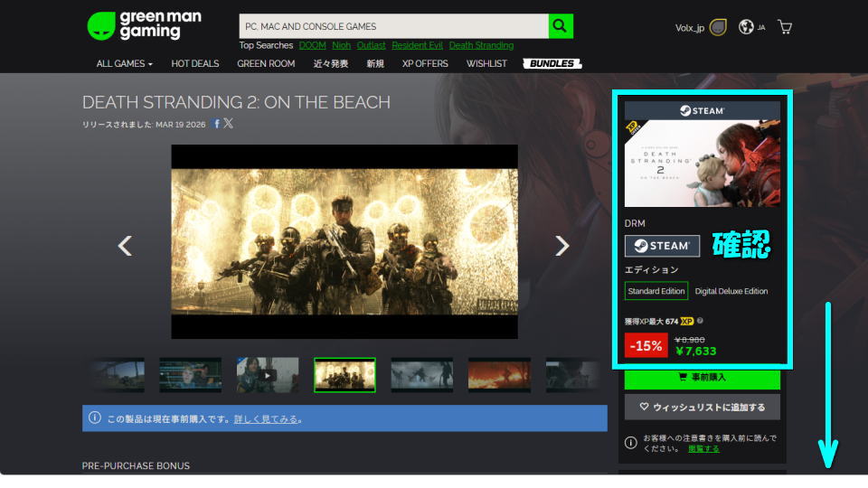Click the info icon in blue pre-purchase banner
The image size is (868, 488).
tap(95, 418)
